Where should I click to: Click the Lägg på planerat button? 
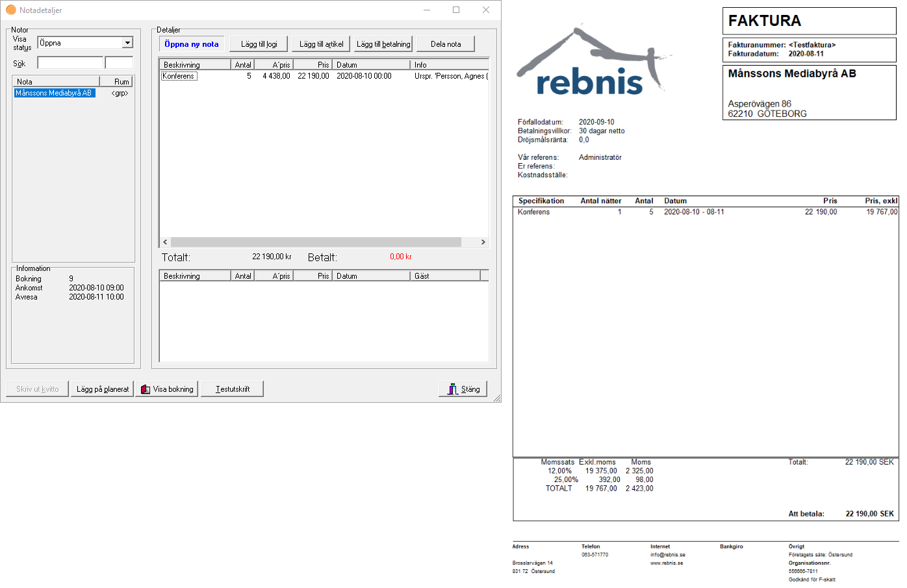[103, 389]
